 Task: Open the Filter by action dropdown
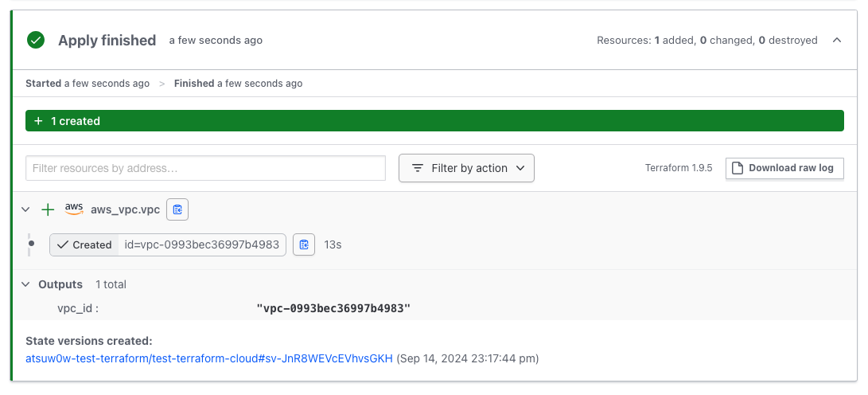click(466, 168)
